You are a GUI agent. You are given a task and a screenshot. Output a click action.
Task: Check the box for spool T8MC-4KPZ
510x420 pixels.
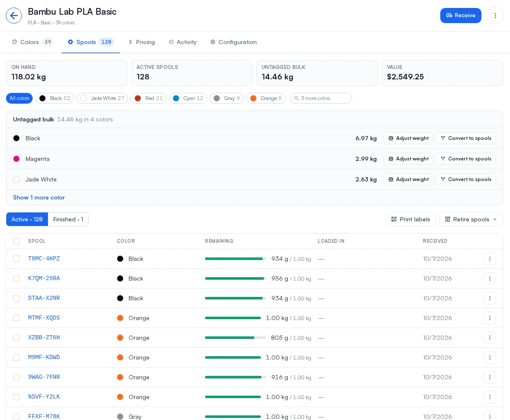tap(16, 259)
